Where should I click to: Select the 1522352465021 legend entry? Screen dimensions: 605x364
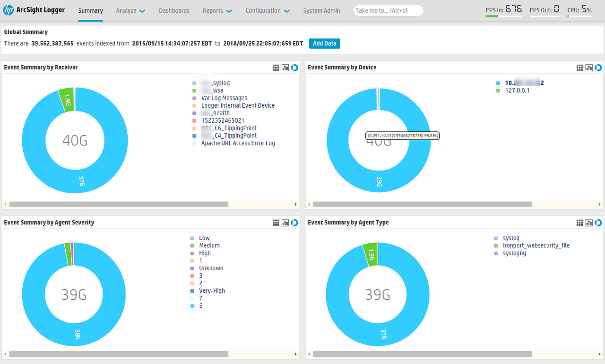pyautogui.click(x=223, y=121)
